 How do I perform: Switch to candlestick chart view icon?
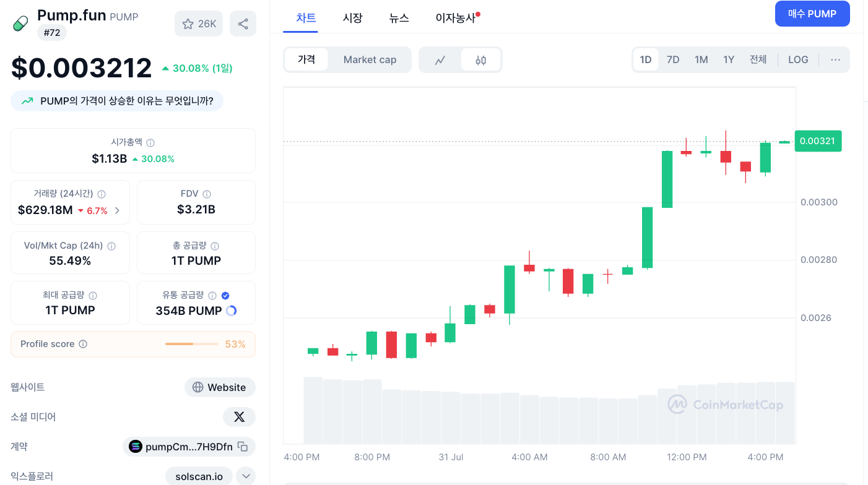coord(481,60)
